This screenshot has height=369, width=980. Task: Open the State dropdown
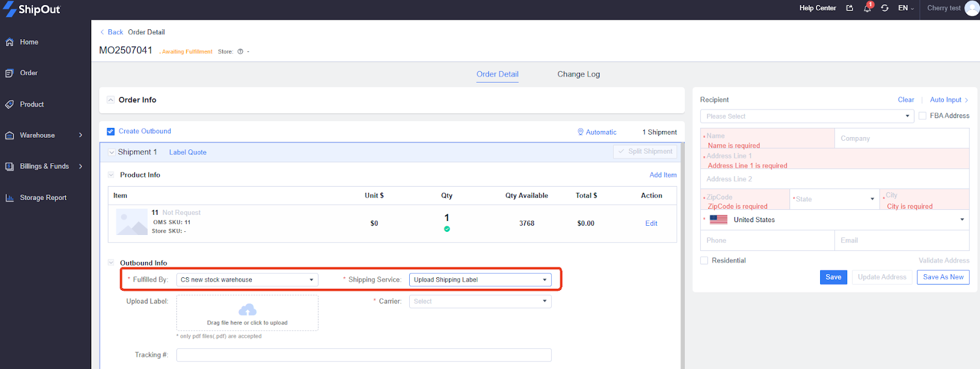[x=834, y=199]
